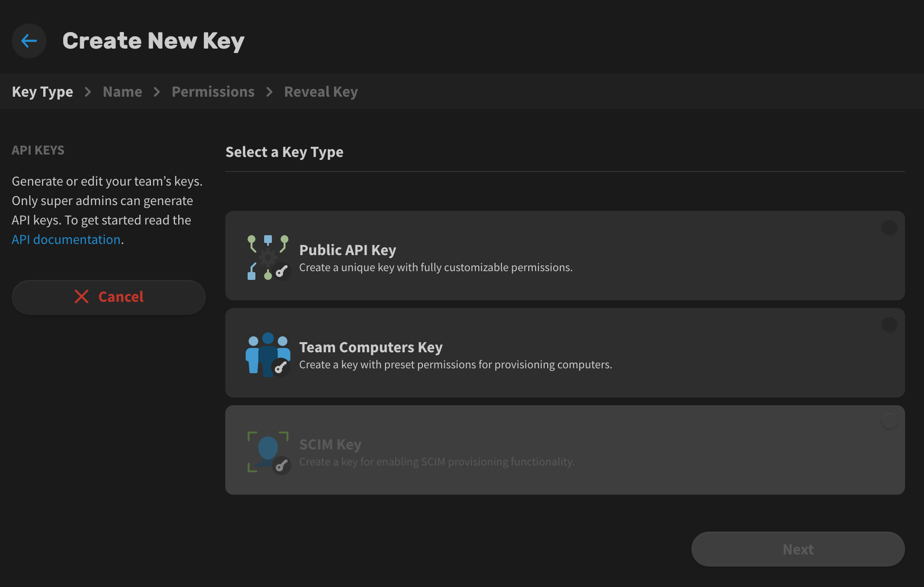Open the API documentation link
Image resolution: width=924 pixels, height=587 pixels.
[66, 240]
